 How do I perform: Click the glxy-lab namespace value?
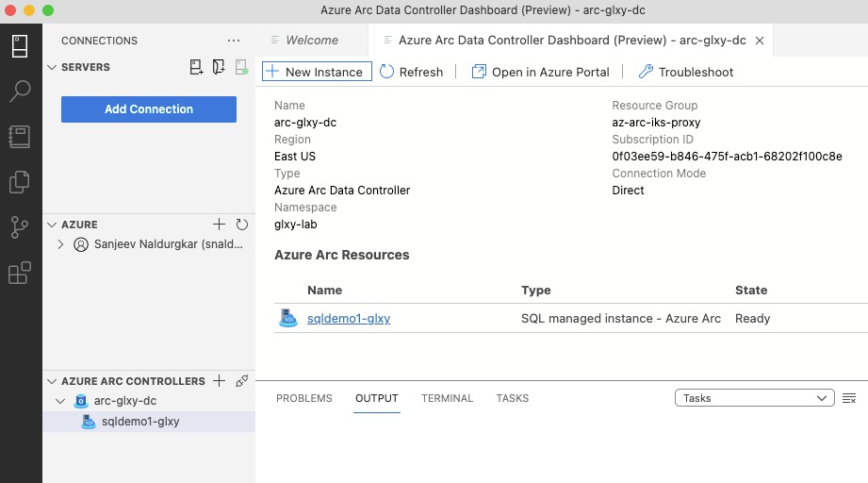click(x=296, y=225)
